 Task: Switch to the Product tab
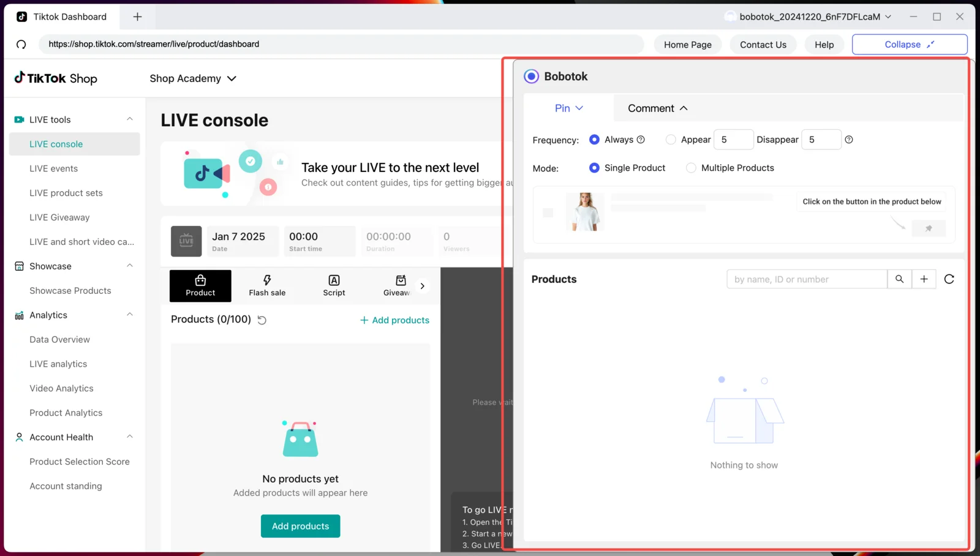click(x=200, y=286)
